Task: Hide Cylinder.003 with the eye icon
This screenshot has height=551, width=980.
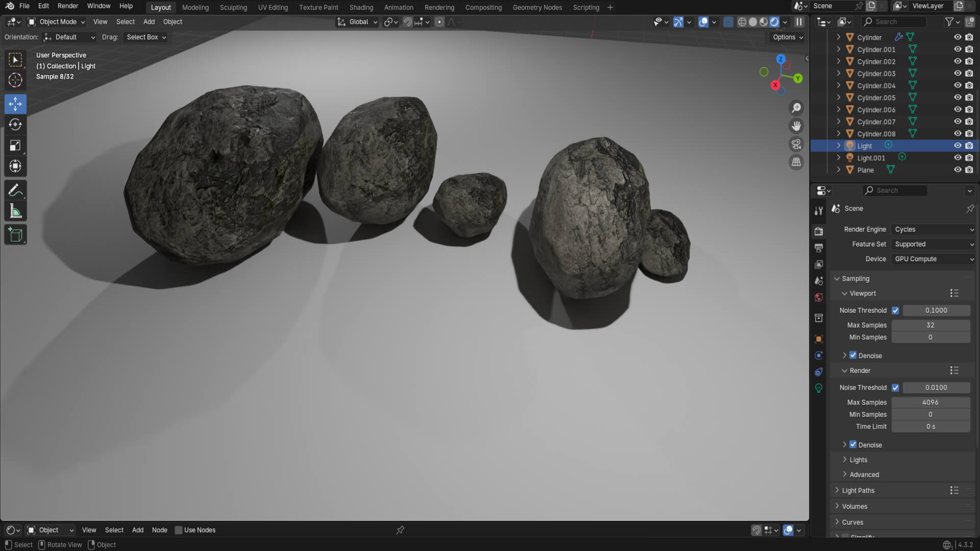Action: [x=958, y=73]
